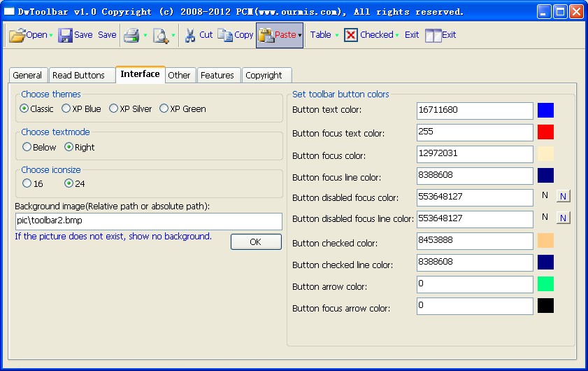Click the green Button arrow color swatch
This screenshot has height=371, width=588.
(545, 284)
